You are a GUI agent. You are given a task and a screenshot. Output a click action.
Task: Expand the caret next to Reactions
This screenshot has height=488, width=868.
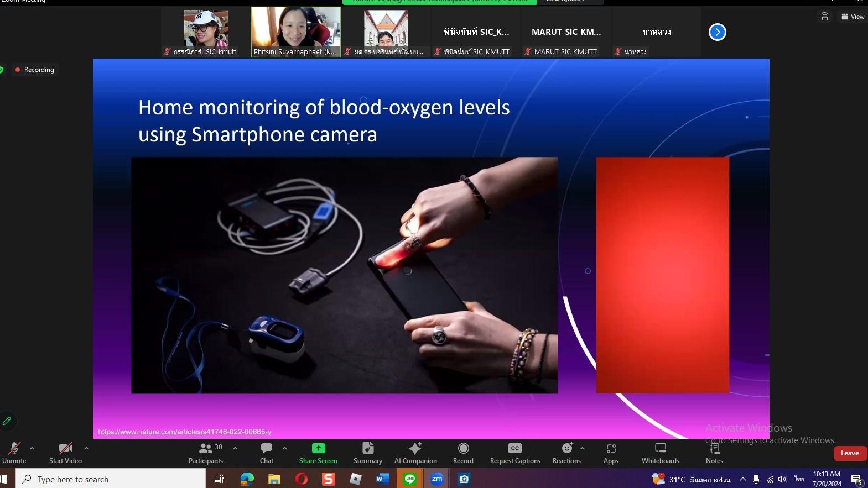click(x=583, y=448)
